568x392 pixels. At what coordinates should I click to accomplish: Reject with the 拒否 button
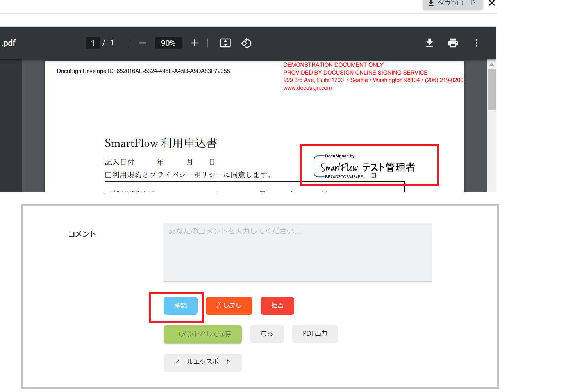pos(277,305)
